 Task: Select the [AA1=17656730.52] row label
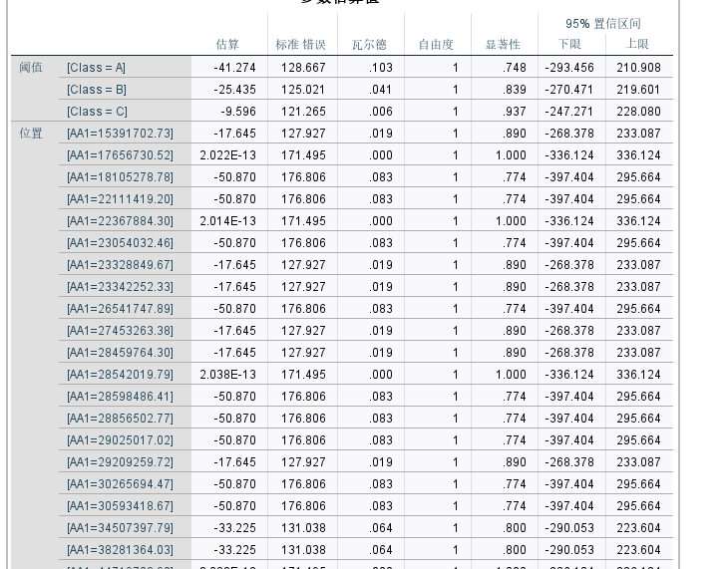pyautogui.click(x=121, y=155)
